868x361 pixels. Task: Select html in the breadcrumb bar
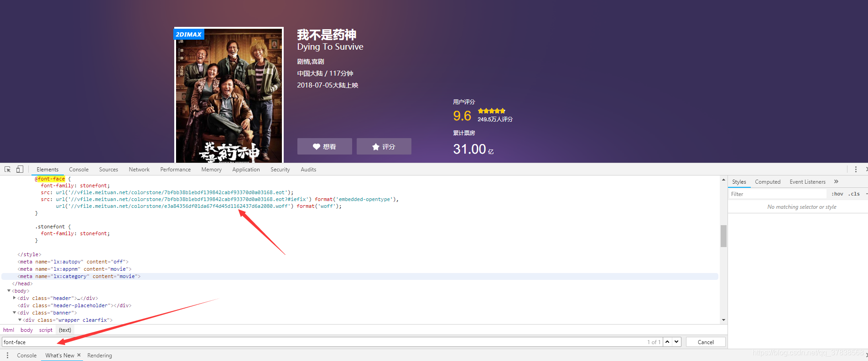[9, 330]
